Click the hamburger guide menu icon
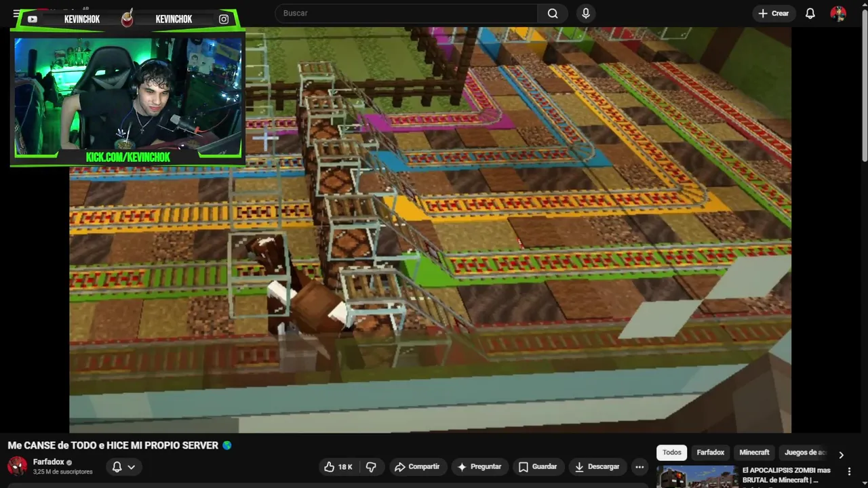The height and width of the screenshot is (488, 868). [16, 14]
